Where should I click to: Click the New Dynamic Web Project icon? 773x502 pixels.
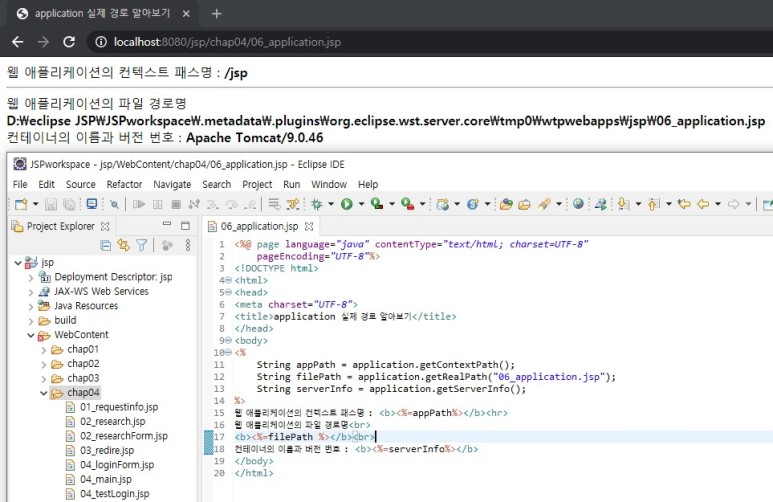[443, 204]
